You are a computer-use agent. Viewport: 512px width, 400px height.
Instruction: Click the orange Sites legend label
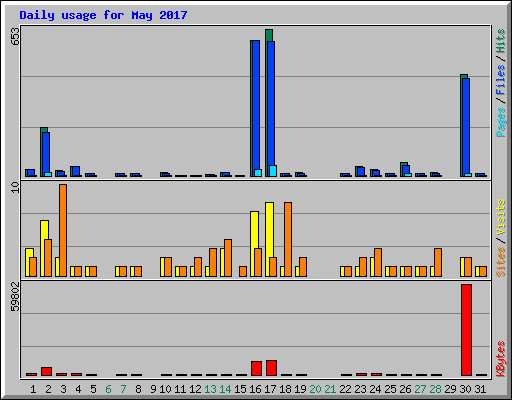click(x=501, y=262)
